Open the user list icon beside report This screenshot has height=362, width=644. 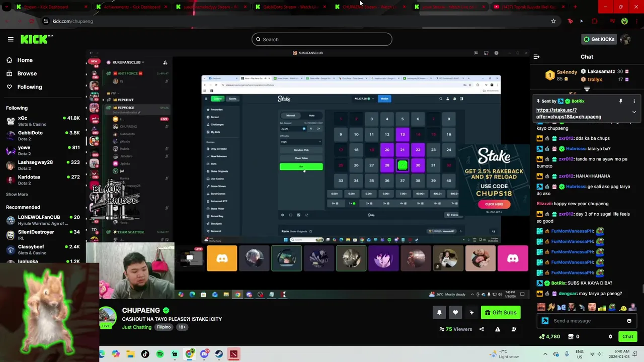(x=514, y=329)
